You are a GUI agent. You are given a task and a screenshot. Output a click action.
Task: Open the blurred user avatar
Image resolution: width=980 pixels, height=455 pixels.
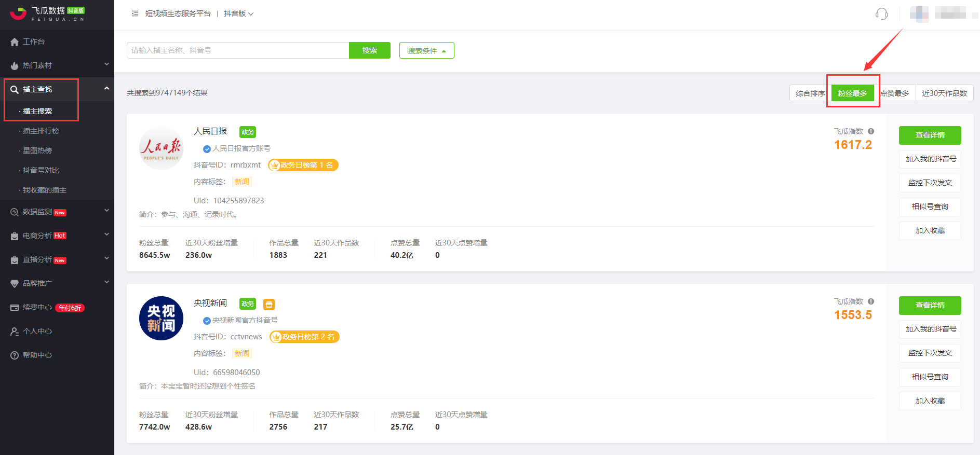click(919, 14)
